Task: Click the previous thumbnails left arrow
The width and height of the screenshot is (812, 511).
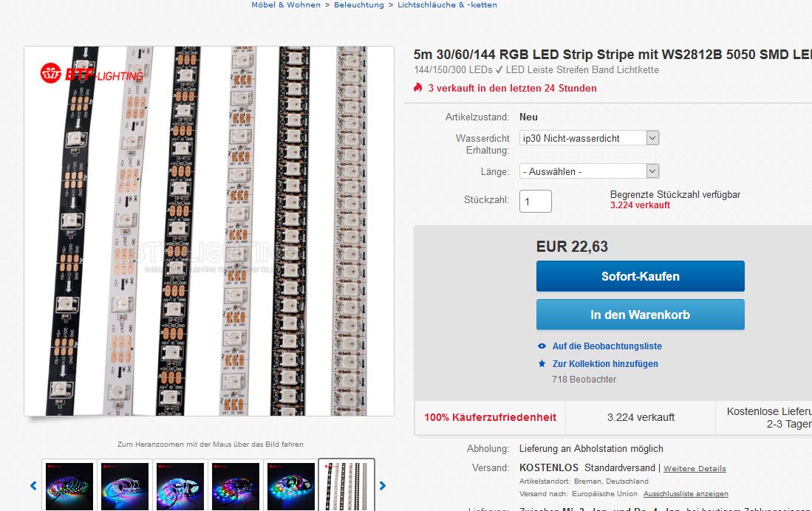Action: 34,486
